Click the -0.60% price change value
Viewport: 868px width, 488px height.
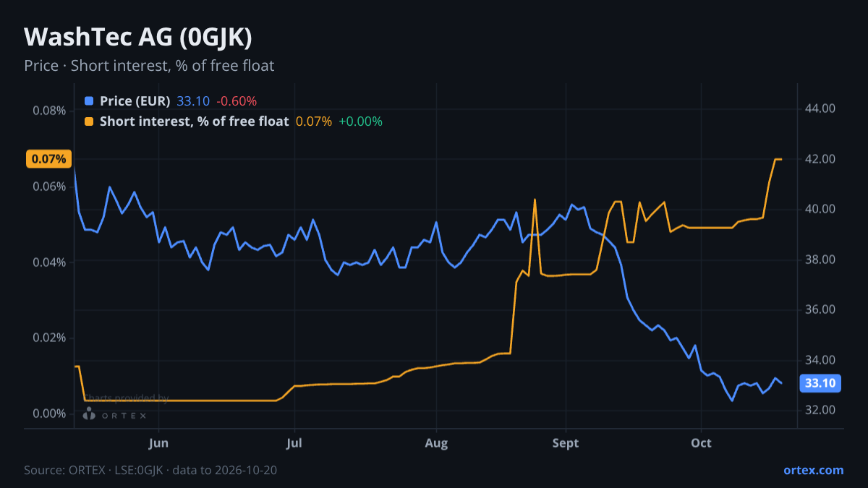click(237, 101)
